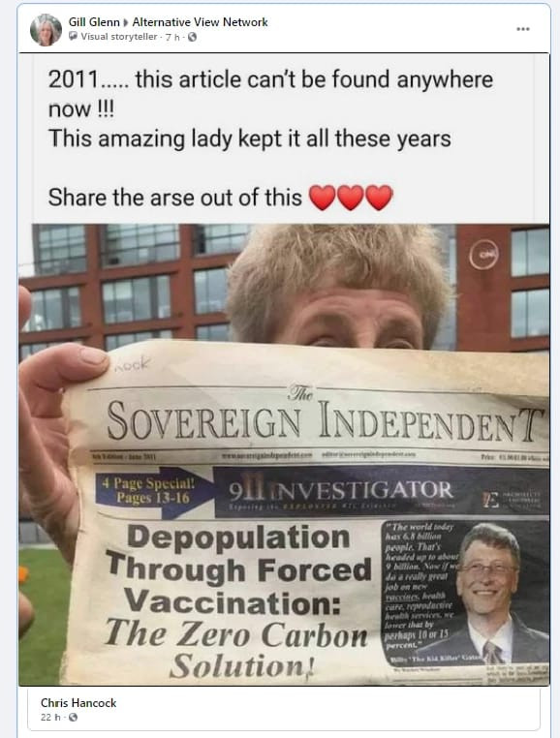Click the Sovereign Independent masthead in the photo
Image resolution: width=560 pixels, height=738 pixels.
click(x=325, y=418)
